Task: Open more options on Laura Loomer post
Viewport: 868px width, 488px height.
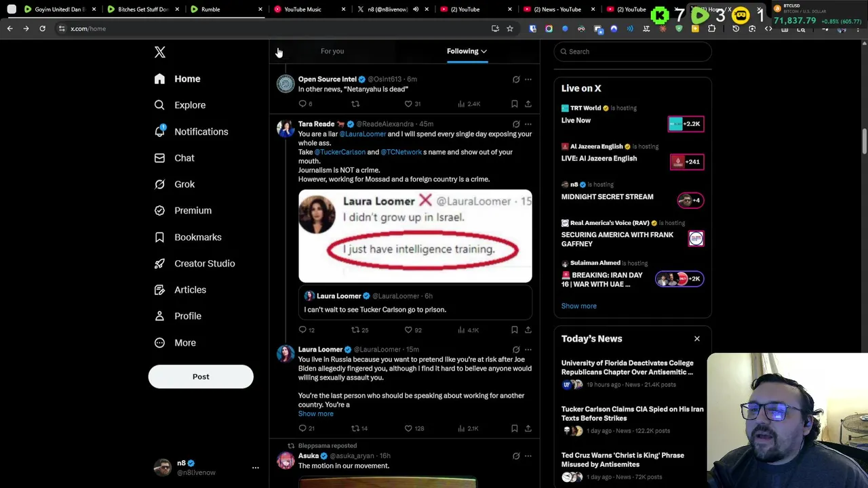Action: (528, 350)
